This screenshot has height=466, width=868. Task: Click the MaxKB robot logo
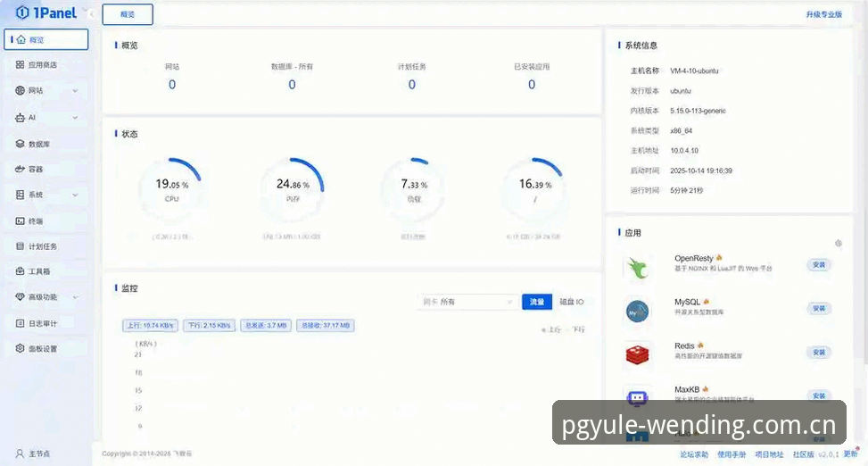[x=637, y=396]
